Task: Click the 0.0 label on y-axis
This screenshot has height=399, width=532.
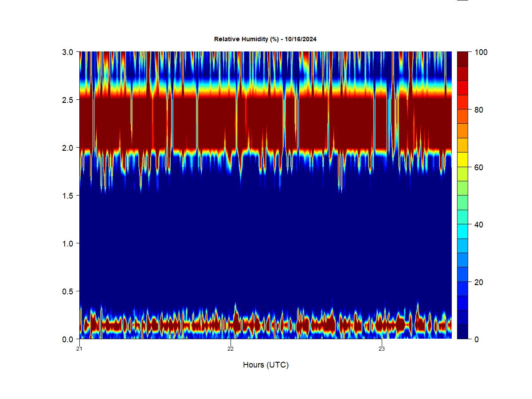Action: [68, 339]
